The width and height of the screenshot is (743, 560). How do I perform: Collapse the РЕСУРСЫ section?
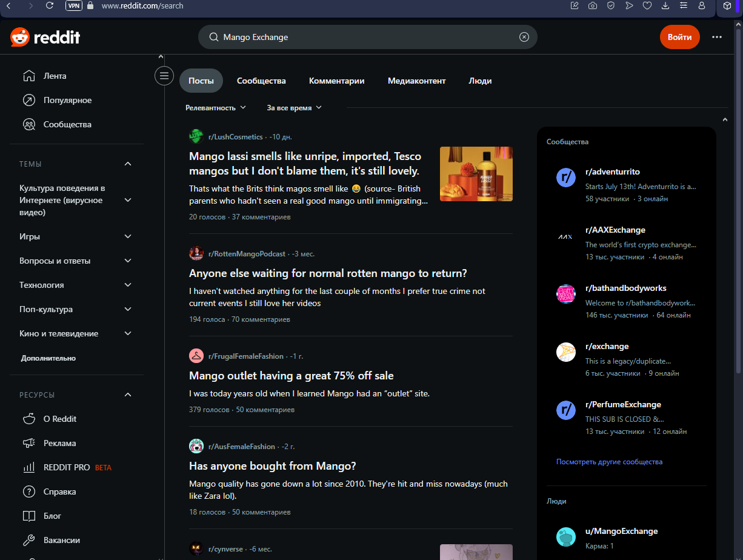click(128, 395)
